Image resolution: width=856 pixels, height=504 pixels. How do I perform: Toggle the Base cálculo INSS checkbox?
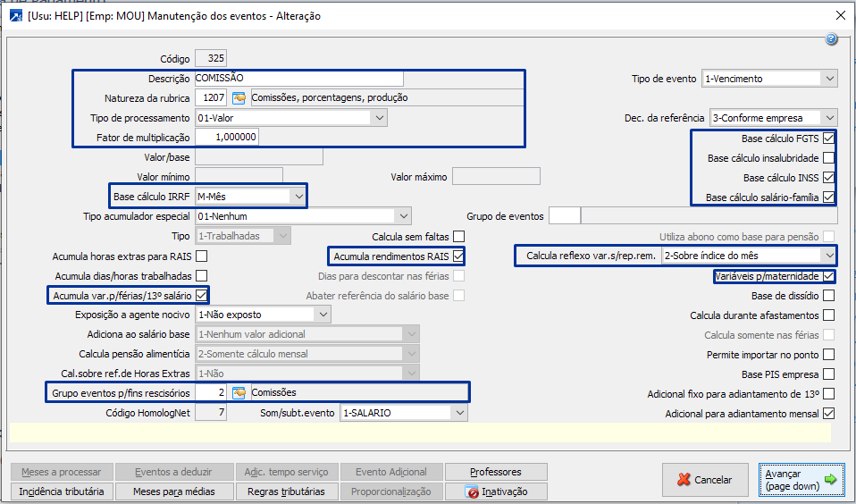coord(828,178)
